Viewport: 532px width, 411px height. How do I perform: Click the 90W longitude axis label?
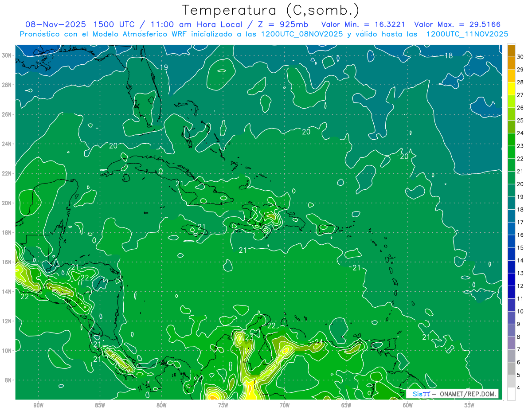click(38, 405)
